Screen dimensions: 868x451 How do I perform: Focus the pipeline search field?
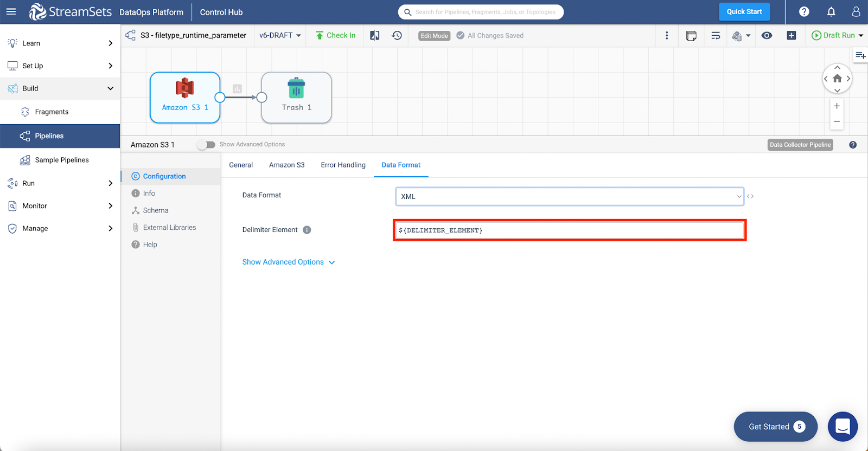(x=481, y=12)
